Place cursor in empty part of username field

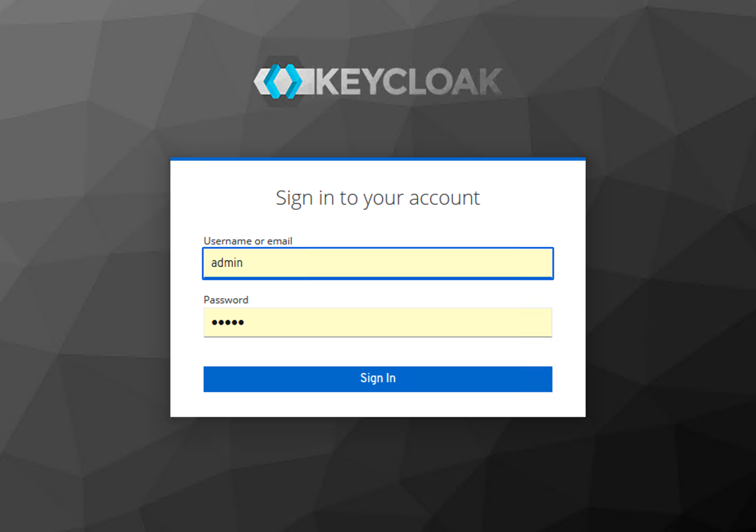398,263
